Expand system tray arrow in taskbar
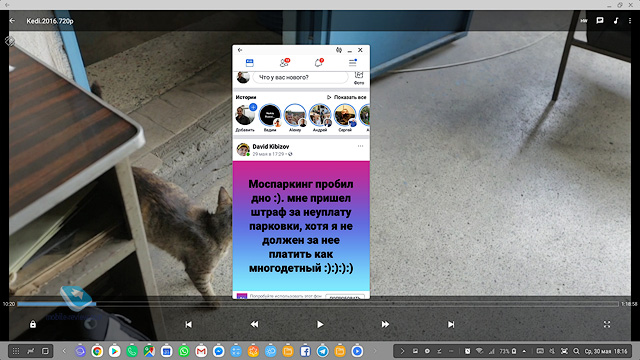The image size is (640, 360). tap(402, 351)
